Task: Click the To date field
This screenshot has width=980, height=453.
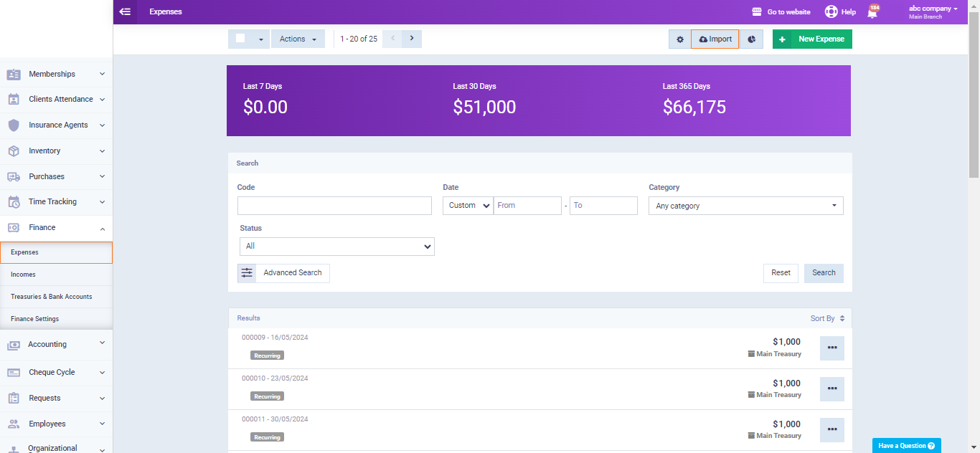Action: click(x=603, y=206)
